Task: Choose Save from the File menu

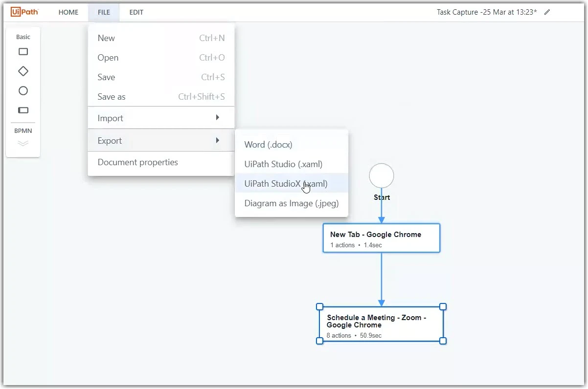Action: pyautogui.click(x=161, y=77)
